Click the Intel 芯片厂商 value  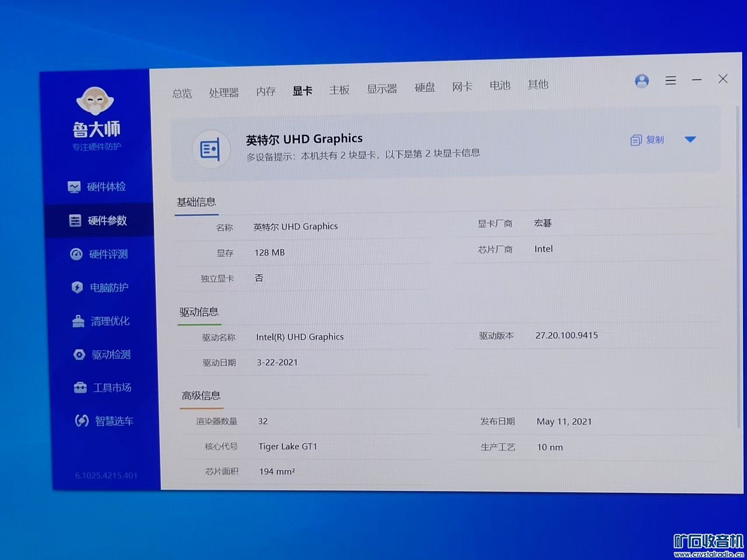(x=543, y=249)
